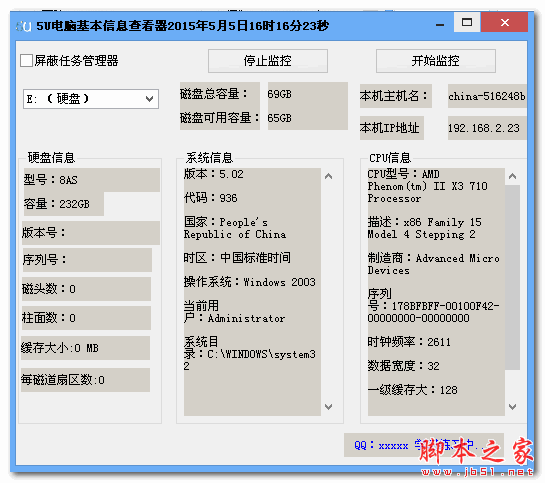Viewport: 545px width, 483px height.
Task: Click the 版本号 field
Action: 91,233
